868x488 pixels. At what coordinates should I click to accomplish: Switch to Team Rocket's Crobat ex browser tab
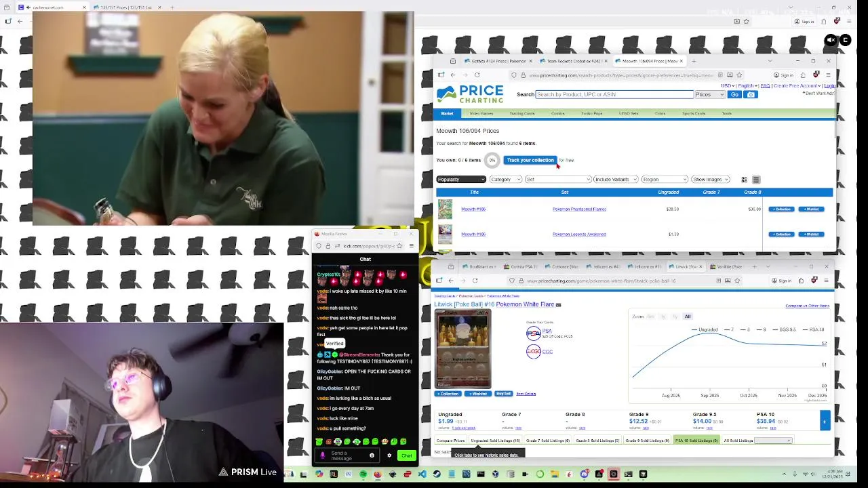point(574,61)
